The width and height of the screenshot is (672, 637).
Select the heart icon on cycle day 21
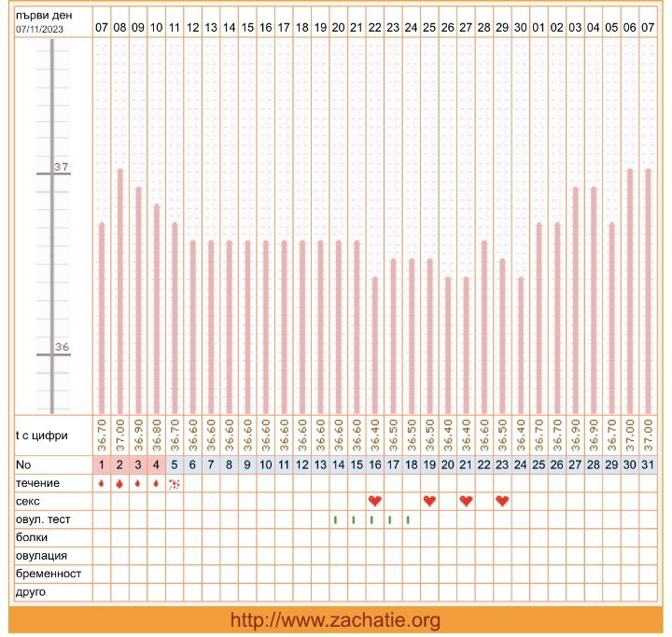click(x=466, y=501)
